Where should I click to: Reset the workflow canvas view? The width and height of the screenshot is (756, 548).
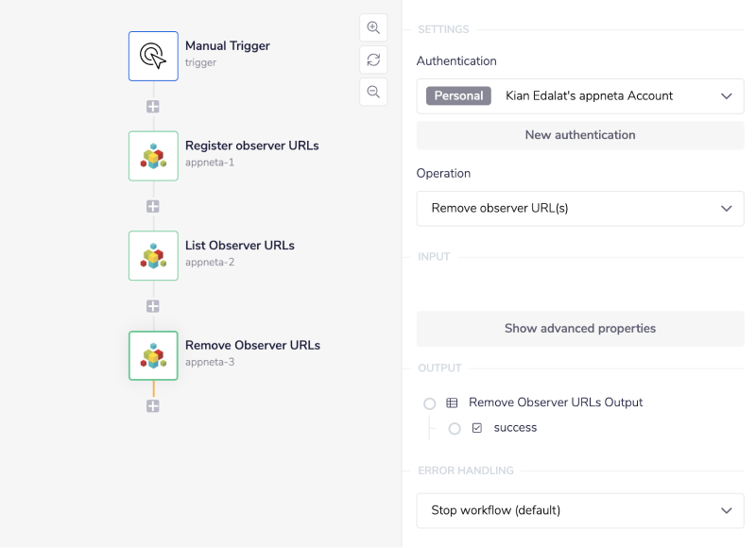373,60
